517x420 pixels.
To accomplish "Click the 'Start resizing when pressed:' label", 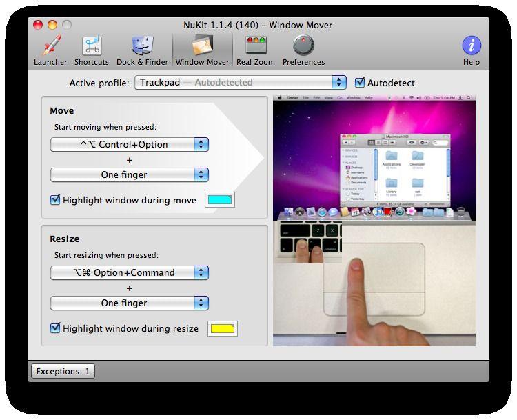I will 106,255.
